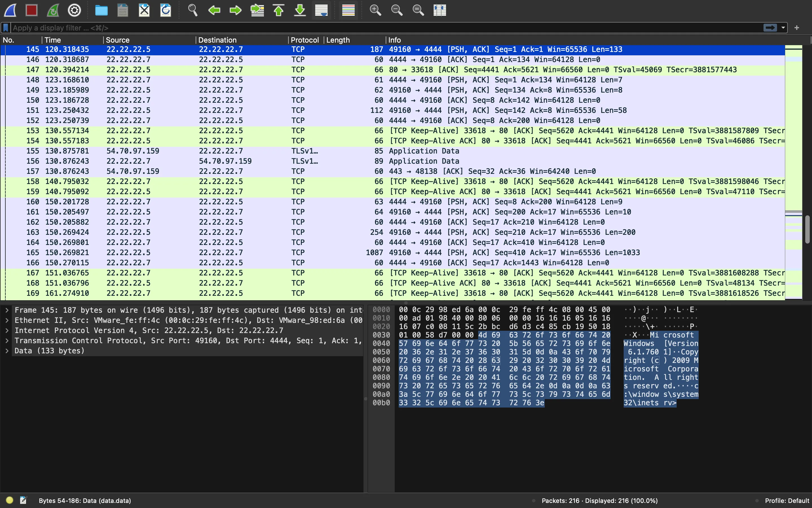Sort by the Destination column header
812x508 pixels.
coord(242,40)
